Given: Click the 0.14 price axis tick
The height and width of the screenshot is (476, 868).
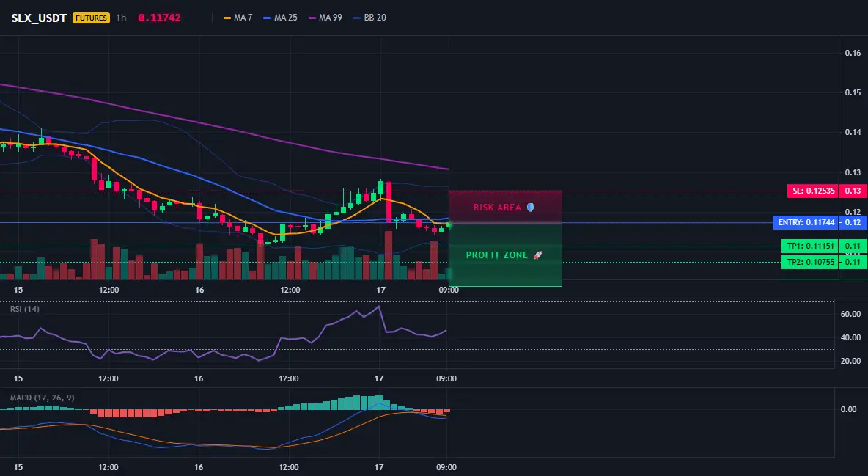Looking at the screenshot, I should tap(853, 133).
